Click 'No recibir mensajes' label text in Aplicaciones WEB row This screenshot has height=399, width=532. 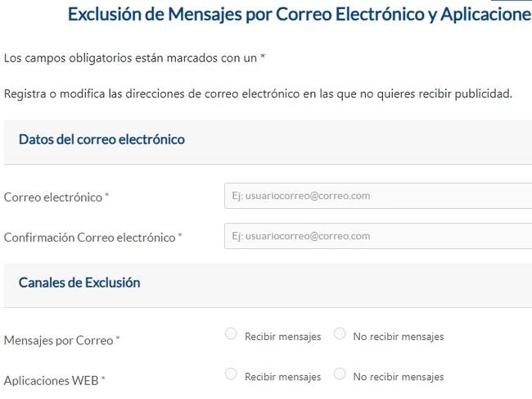tap(399, 377)
